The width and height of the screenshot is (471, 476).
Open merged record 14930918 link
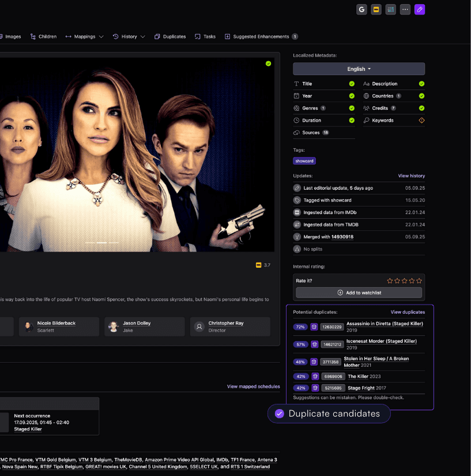[342, 237]
